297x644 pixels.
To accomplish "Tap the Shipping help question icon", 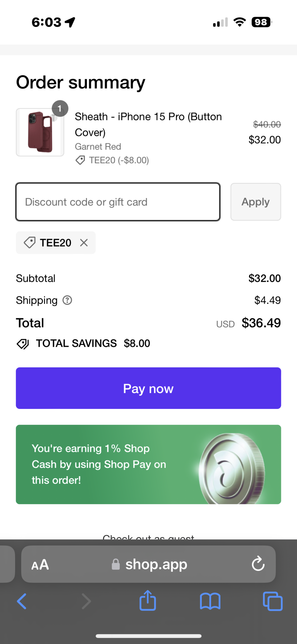I will (67, 300).
